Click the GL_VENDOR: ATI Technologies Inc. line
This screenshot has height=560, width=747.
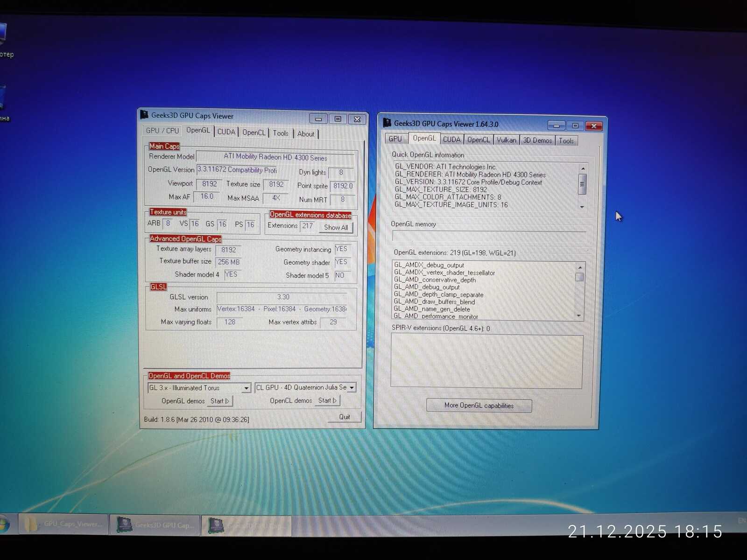[x=446, y=167]
